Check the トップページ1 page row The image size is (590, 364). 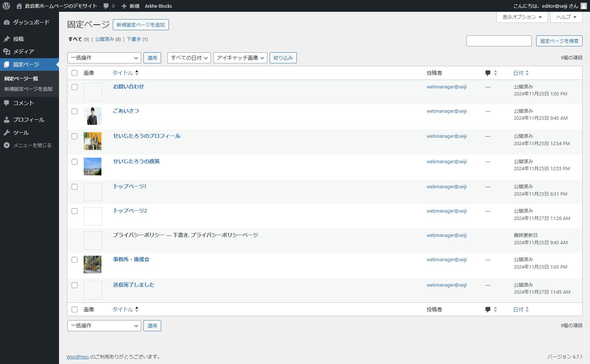(x=74, y=187)
